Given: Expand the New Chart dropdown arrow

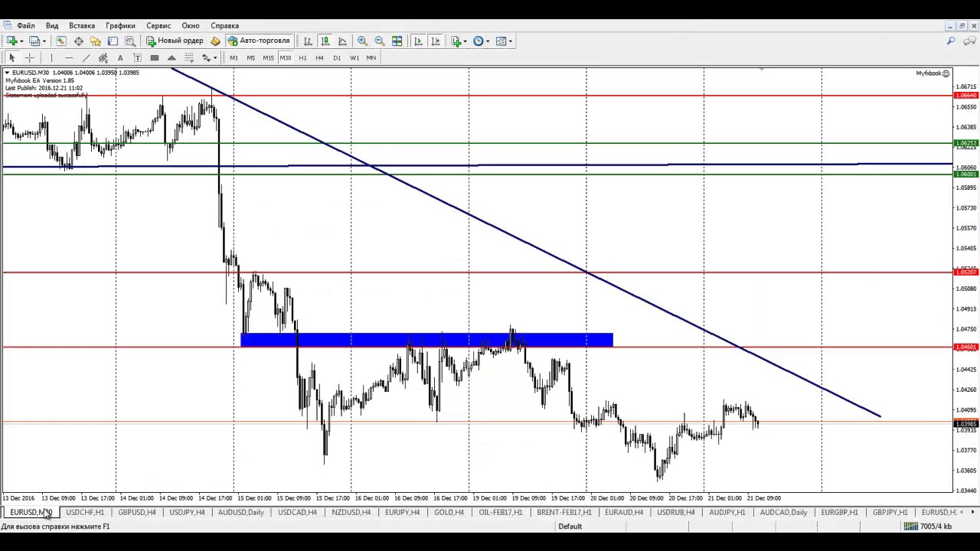Looking at the screenshot, I should tap(21, 41).
